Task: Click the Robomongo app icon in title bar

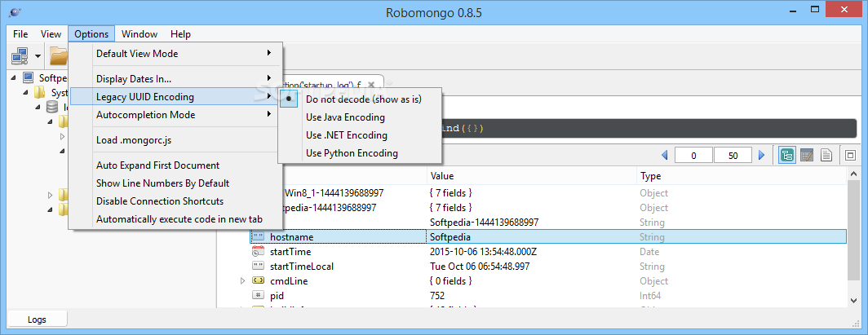Action: [x=16, y=11]
